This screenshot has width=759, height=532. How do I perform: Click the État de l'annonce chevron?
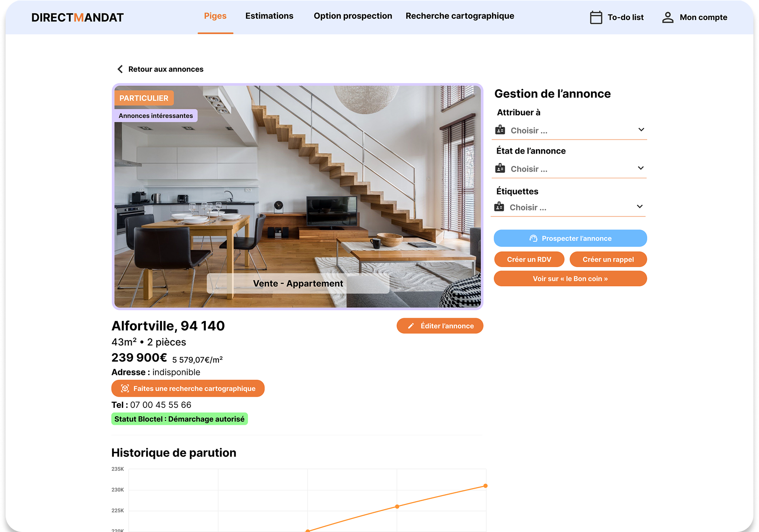click(x=641, y=168)
